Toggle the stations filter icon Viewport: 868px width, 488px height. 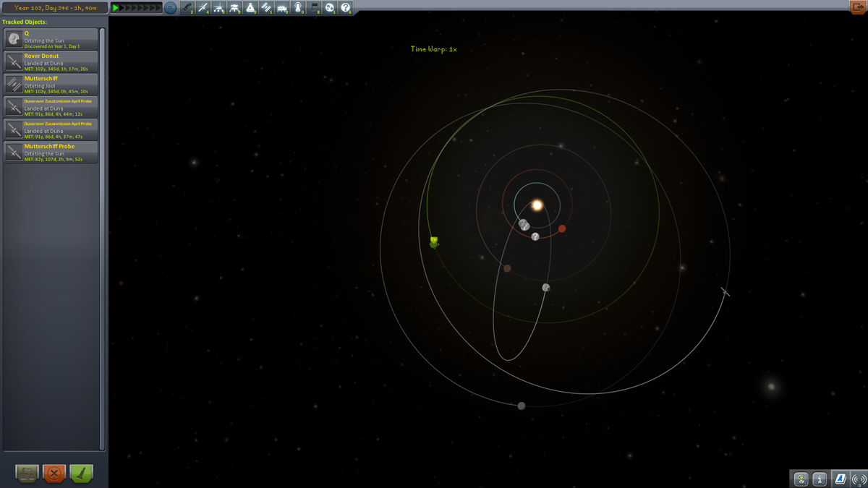click(266, 7)
